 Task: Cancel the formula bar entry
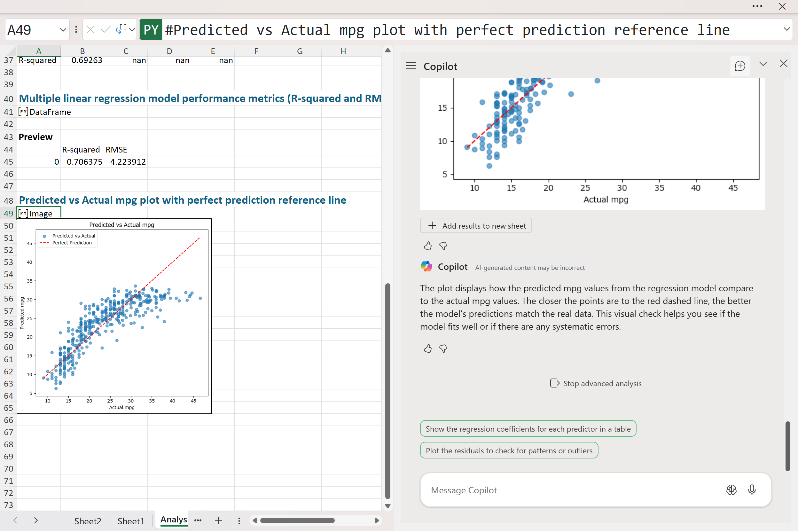coord(90,30)
